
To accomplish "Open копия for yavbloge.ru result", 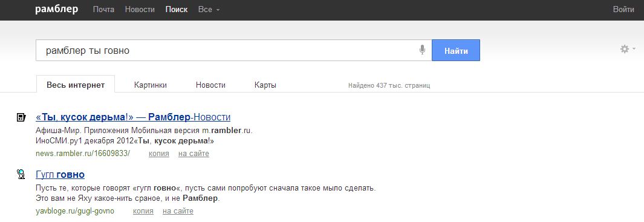I will [x=143, y=211].
